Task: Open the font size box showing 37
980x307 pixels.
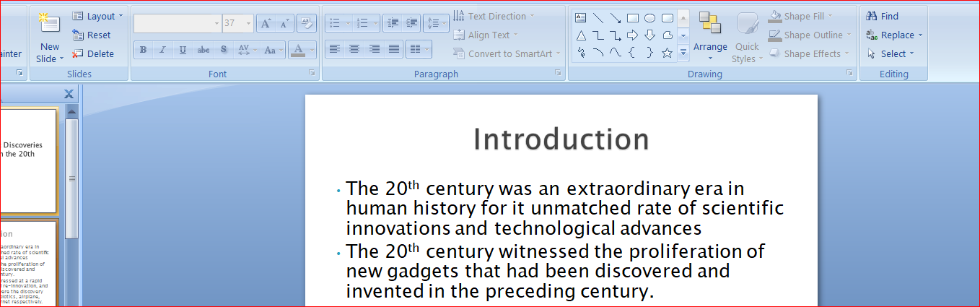Action: (x=238, y=23)
